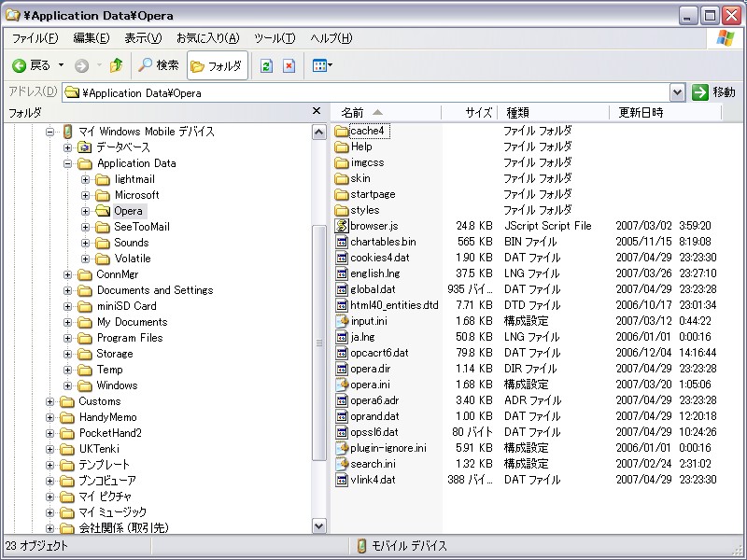Image resolution: width=747 pixels, height=560 pixels.
Task: Select the imgcss folder icon
Action: tap(342, 162)
